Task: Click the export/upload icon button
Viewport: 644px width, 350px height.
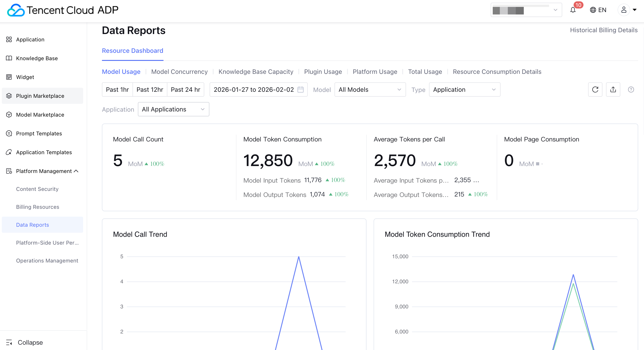Action: click(613, 90)
